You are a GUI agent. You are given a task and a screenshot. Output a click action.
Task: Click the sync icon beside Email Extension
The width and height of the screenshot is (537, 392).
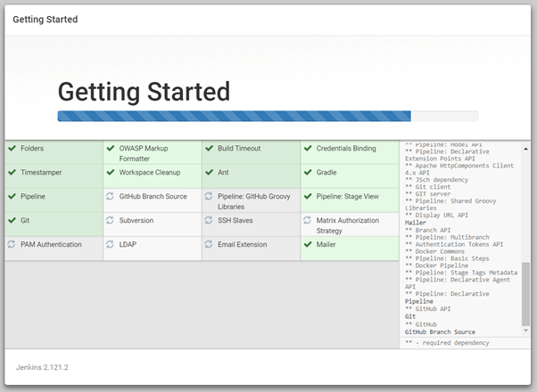[x=209, y=244]
